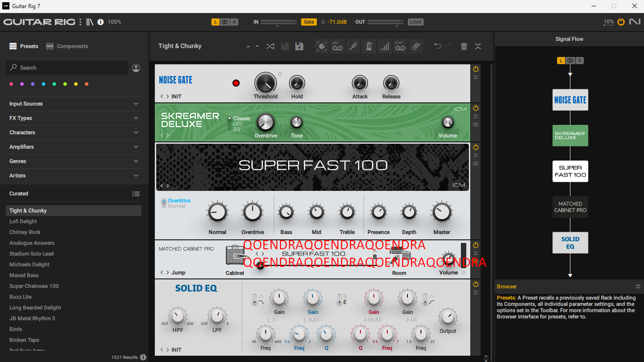Image resolution: width=644 pixels, height=362 pixels.
Task: Open the PRE tapedeck tool
Action: (337, 46)
